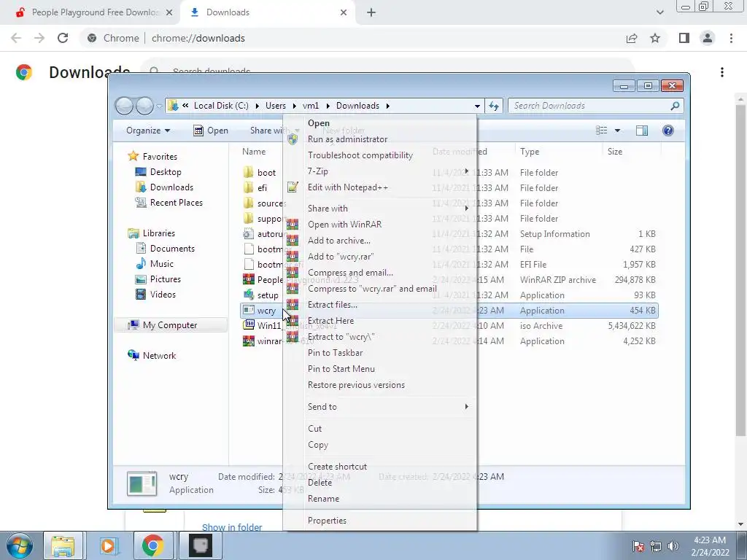
Task: Select Network in navigation pane
Action: (159, 355)
